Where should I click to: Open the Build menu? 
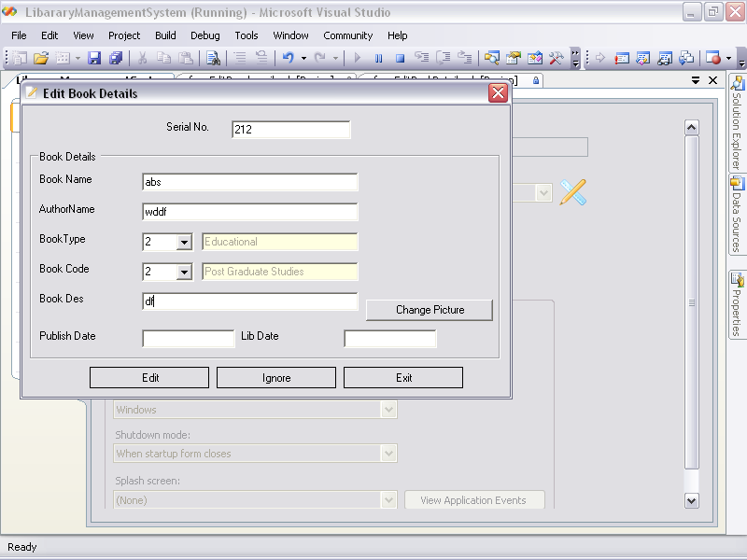pyautogui.click(x=165, y=35)
